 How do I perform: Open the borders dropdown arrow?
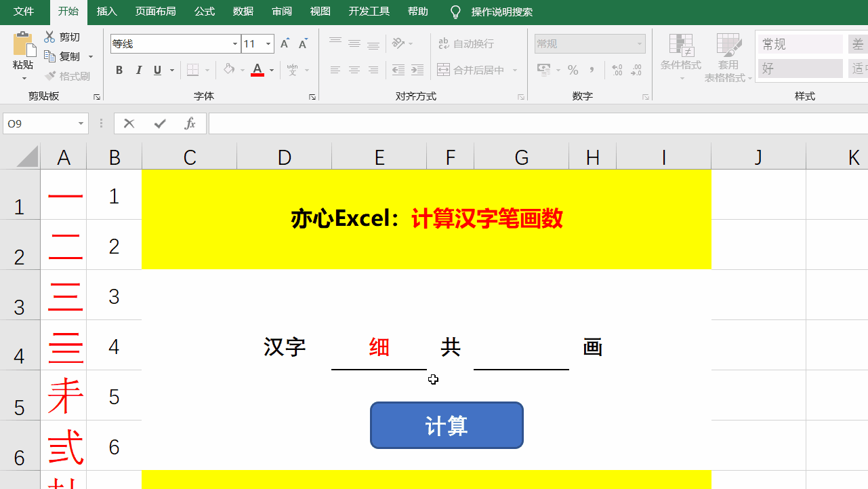coord(207,70)
